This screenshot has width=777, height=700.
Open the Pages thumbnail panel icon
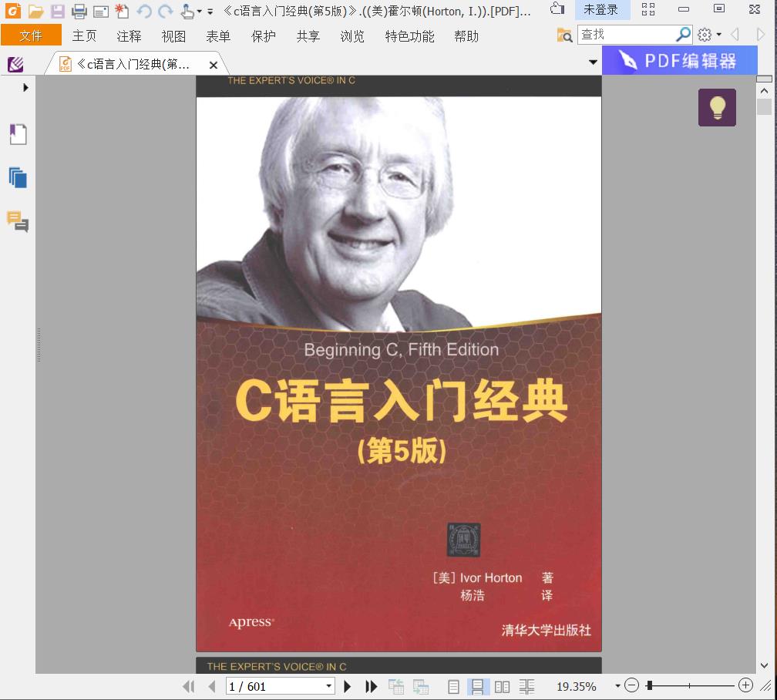pos(18,177)
